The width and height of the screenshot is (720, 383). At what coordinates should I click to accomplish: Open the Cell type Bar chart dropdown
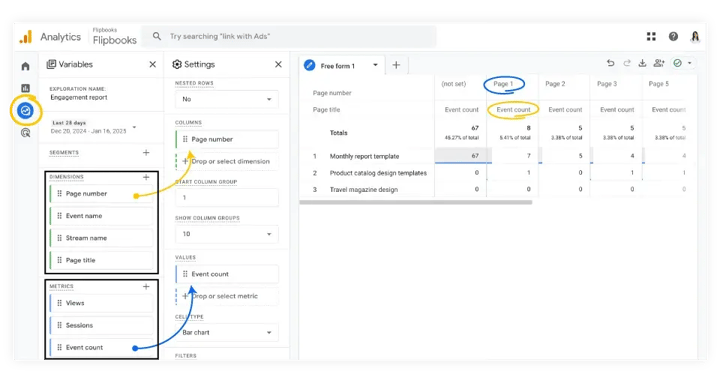(x=227, y=332)
